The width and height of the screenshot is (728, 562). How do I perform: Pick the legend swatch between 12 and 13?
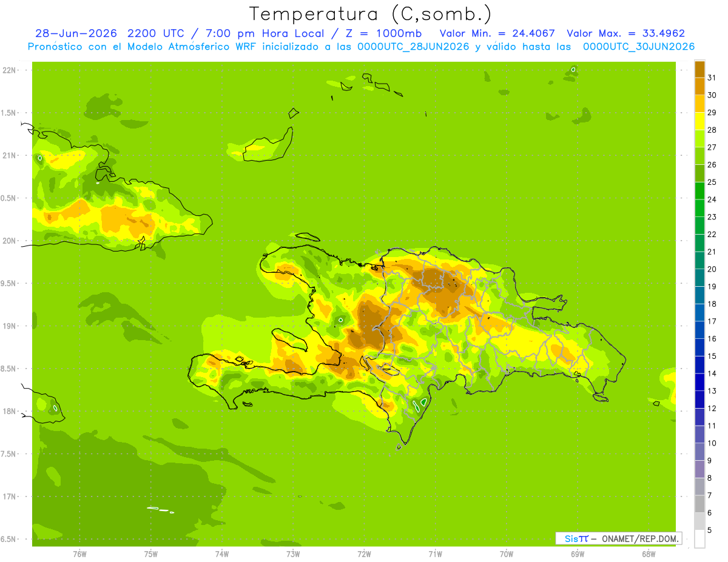click(699, 400)
